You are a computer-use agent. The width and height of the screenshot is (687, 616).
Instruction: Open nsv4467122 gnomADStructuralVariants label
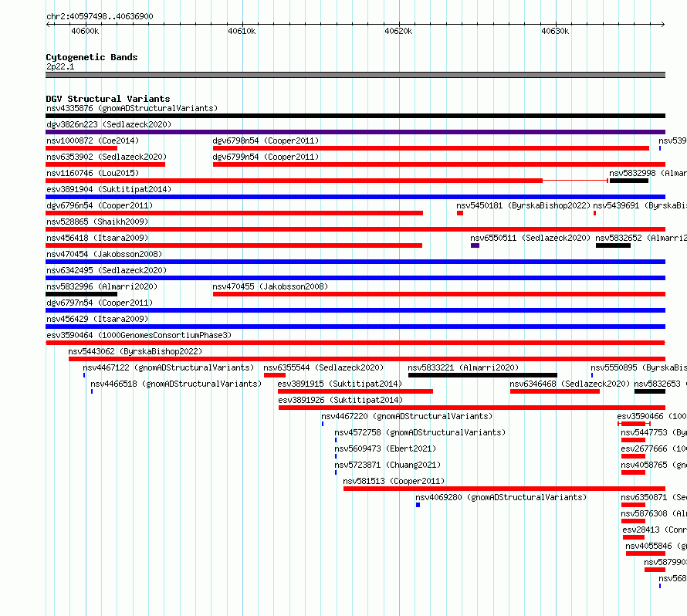point(168,367)
